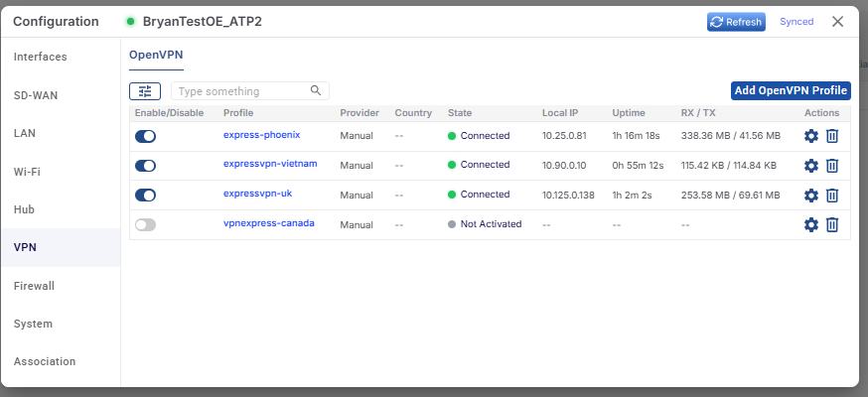Enable the vpnexpress-canada toggle
This screenshot has width=868, height=397.
pyautogui.click(x=146, y=224)
